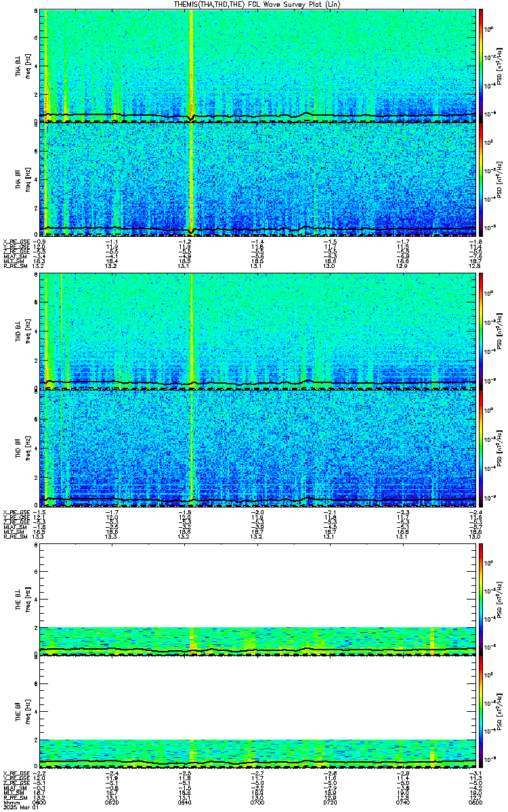Click the 0800 time tick label

(x=475, y=803)
